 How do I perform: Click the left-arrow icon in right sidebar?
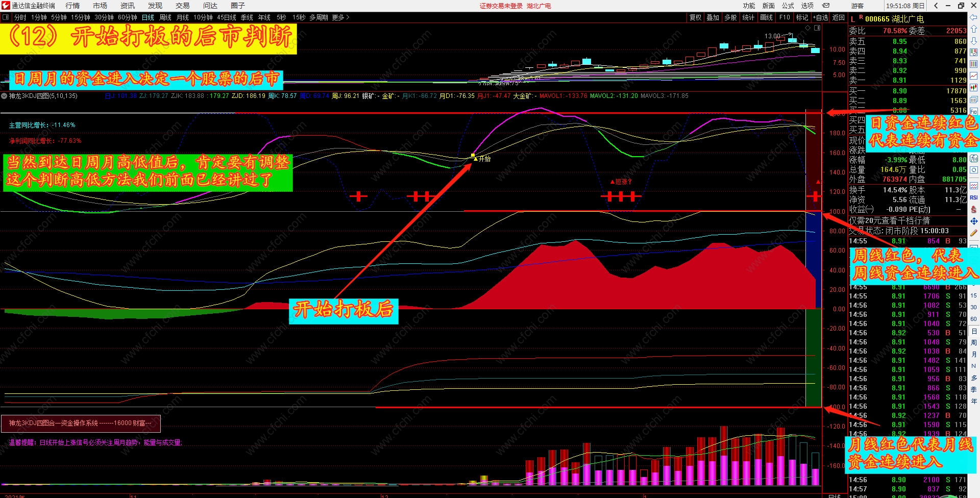pyautogui.click(x=974, y=18)
